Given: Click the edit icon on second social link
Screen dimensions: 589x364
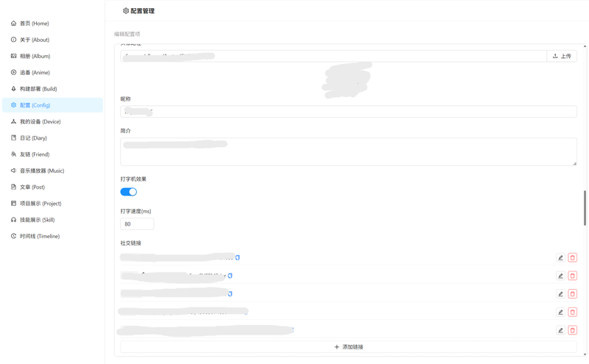Looking at the screenshot, I should [x=560, y=276].
